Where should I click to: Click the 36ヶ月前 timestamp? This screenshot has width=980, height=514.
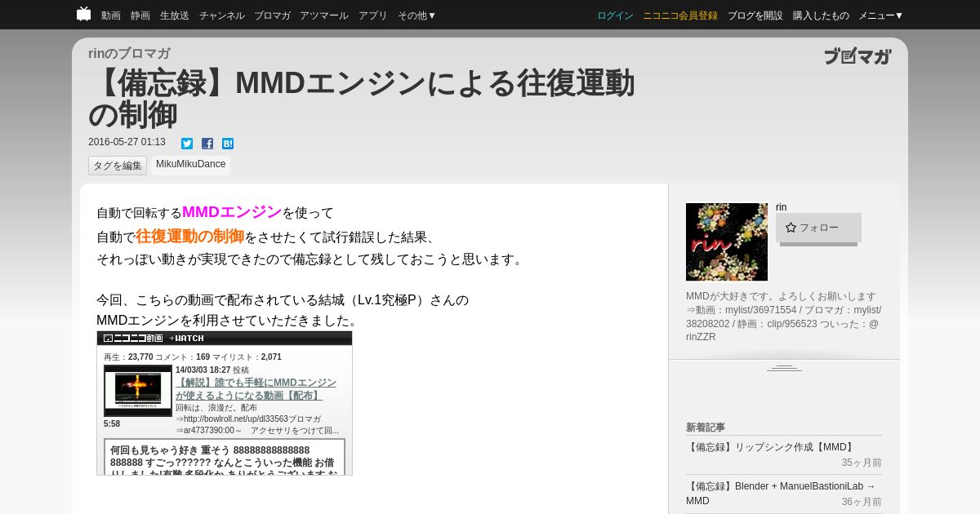pos(862,502)
